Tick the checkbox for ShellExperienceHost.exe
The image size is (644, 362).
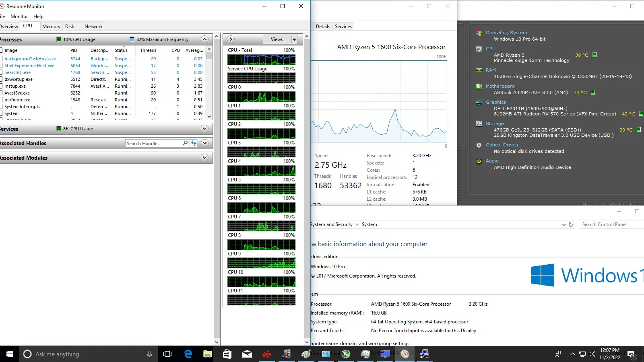point(1,66)
